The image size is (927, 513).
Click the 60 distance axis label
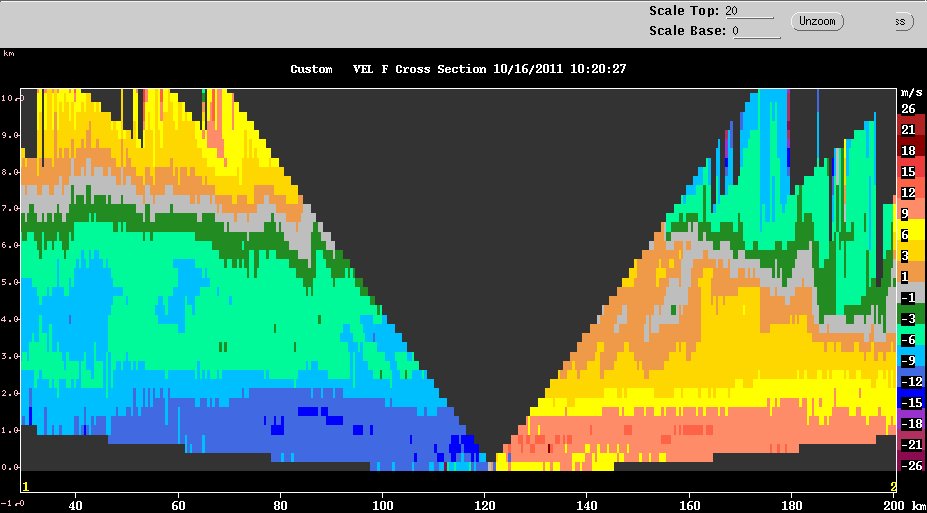(177, 505)
